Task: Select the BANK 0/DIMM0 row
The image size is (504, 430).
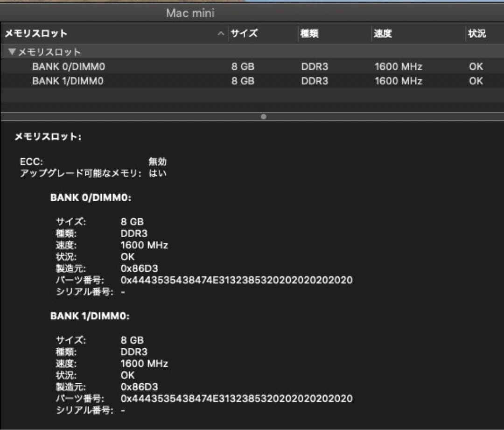Action: (x=68, y=67)
